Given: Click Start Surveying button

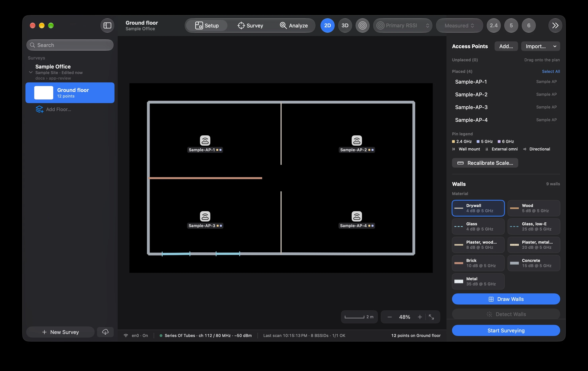Looking at the screenshot, I should pyautogui.click(x=506, y=330).
